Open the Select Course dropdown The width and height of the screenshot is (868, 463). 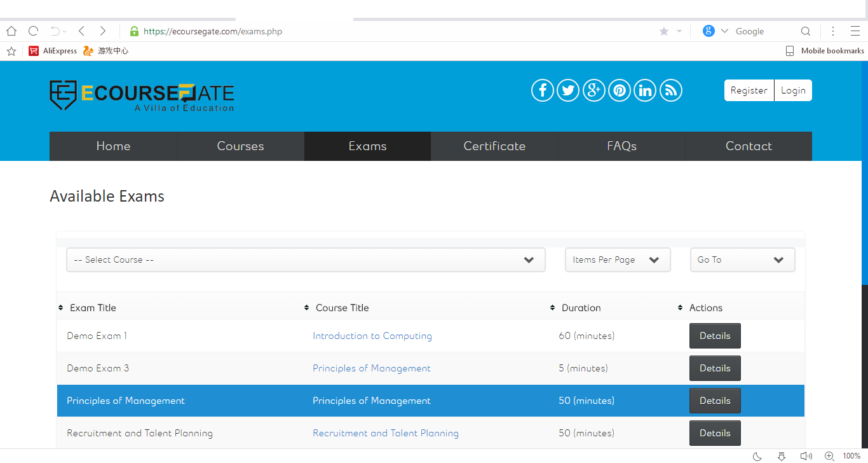(306, 259)
